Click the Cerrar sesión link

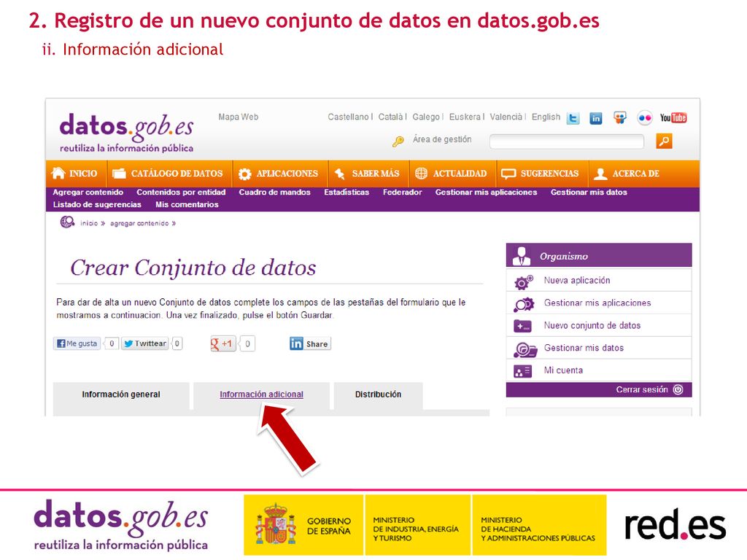642,389
